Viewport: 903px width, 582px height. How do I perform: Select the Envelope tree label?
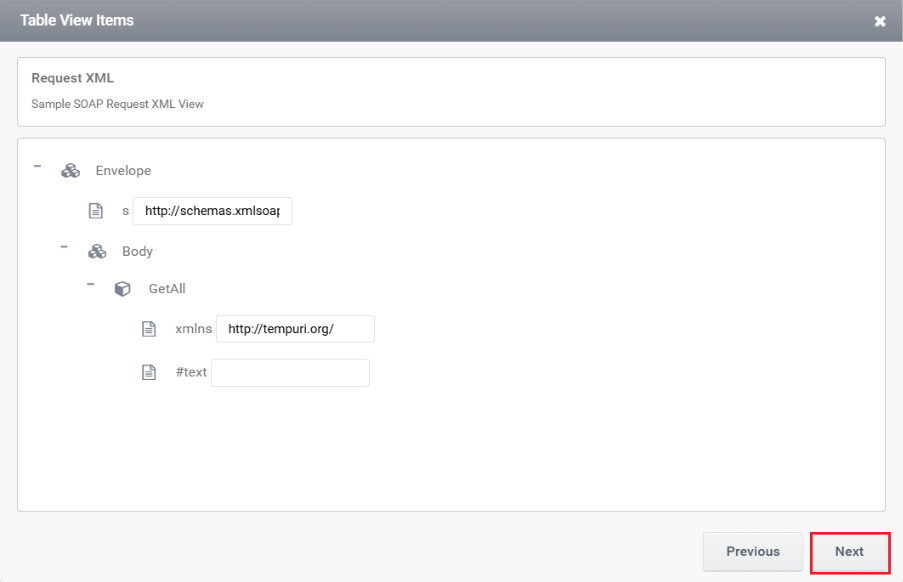pos(123,170)
